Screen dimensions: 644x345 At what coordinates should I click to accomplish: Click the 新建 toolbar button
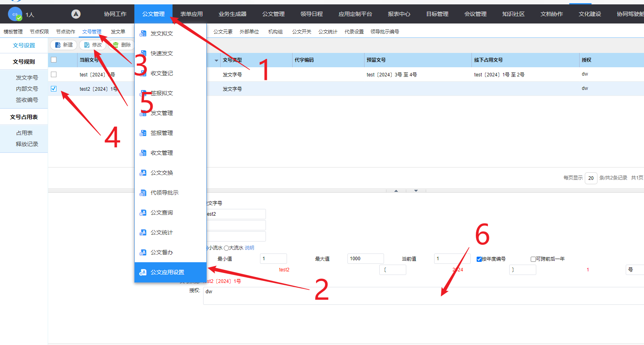coord(64,45)
